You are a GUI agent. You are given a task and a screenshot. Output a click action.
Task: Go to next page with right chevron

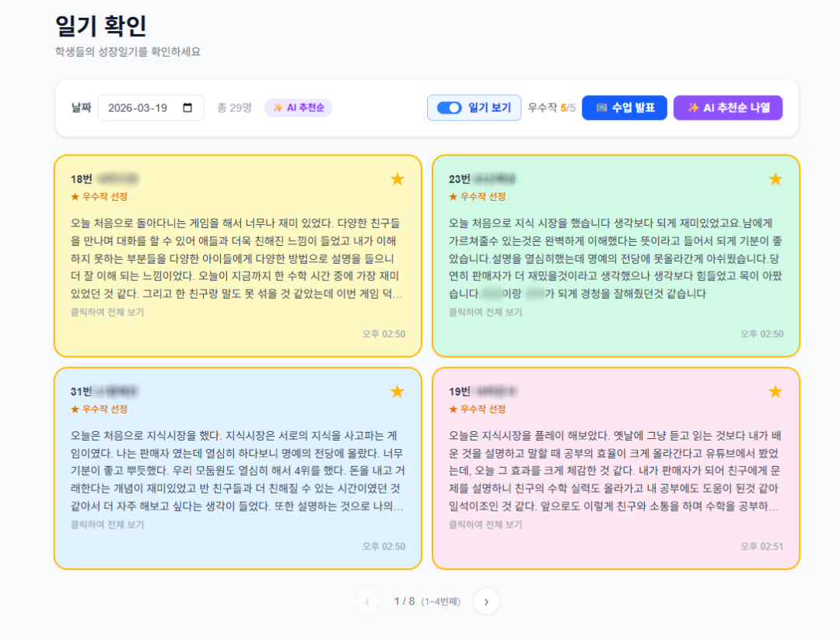(x=486, y=602)
